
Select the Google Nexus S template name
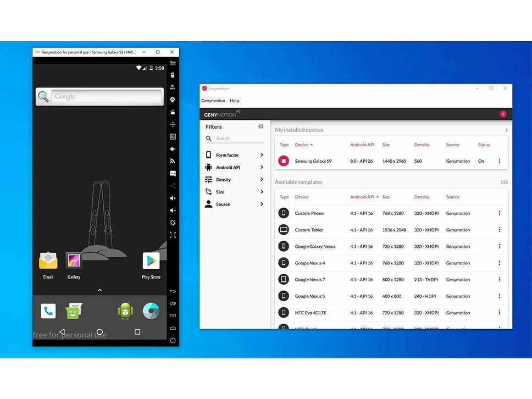pos(310,296)
